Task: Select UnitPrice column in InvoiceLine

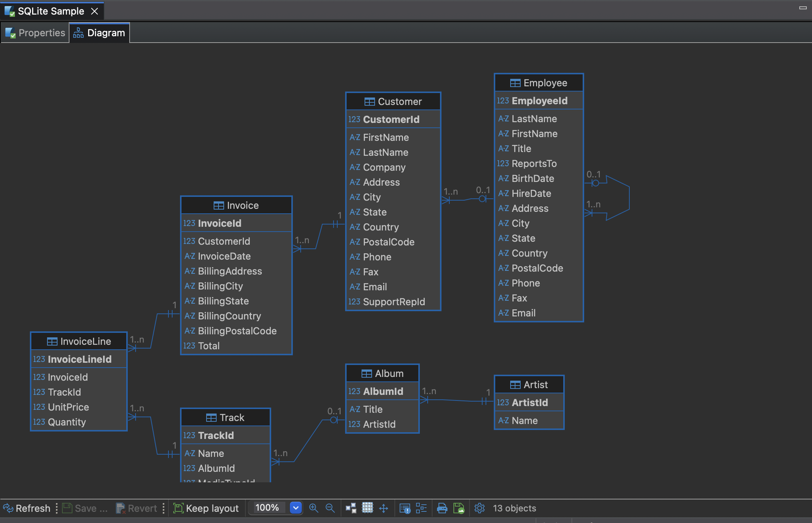Action: [x=79, y=407]
